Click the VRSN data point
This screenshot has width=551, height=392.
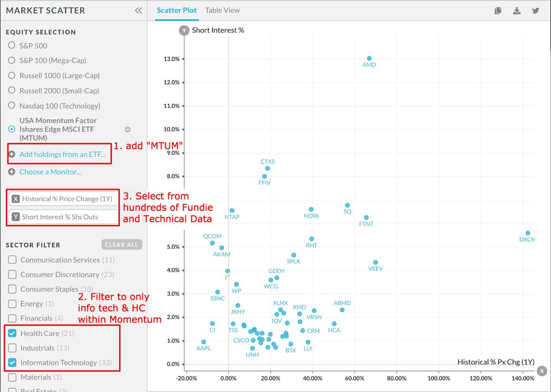click(314, 311)
